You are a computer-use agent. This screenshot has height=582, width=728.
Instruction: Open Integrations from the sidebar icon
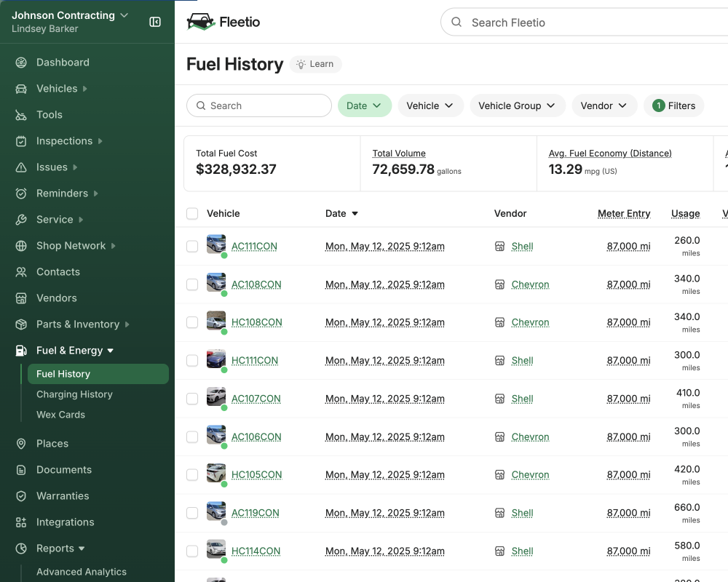click(22, 522)
